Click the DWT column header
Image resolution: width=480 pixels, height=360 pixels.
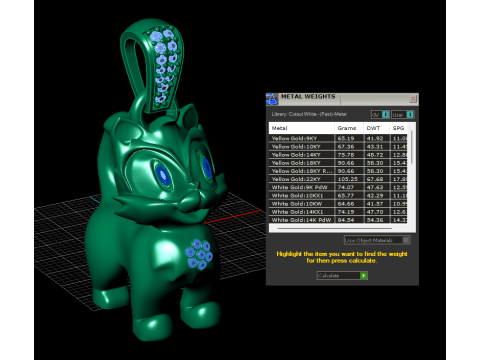point(376,128)
